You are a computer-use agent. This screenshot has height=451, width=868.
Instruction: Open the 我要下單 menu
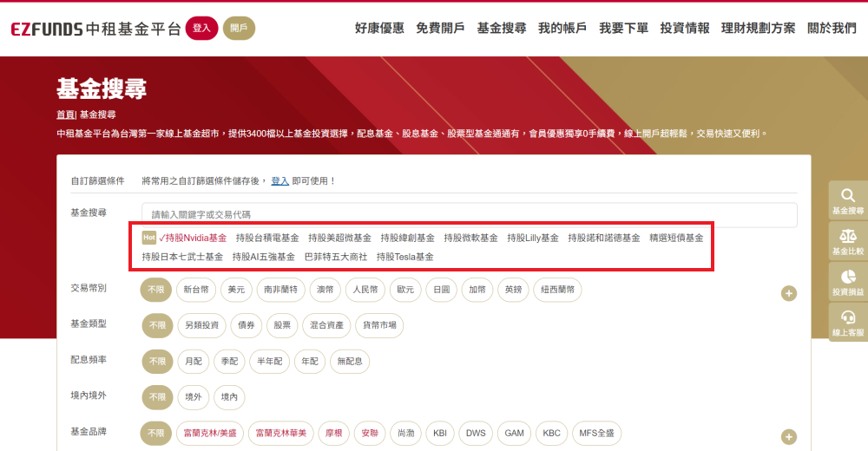624,29
